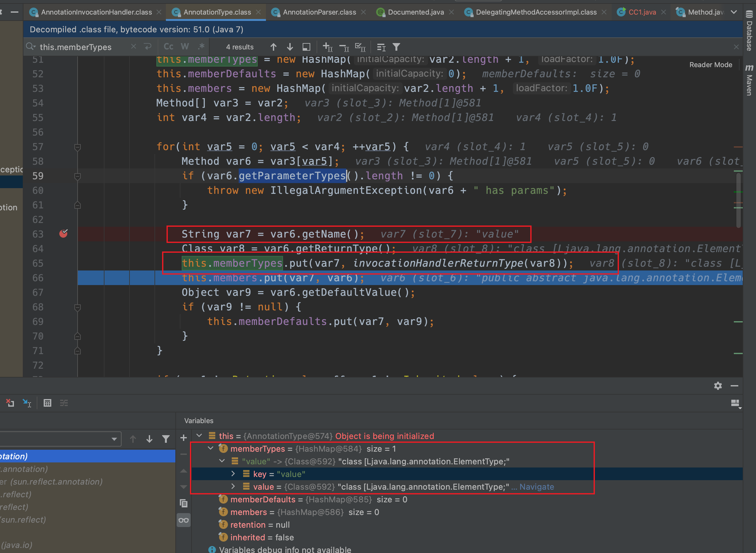The height and width of the screenshot is (553, 756).
Task: Open the thread selector dropdown
Action: click(x=114, y=439)
